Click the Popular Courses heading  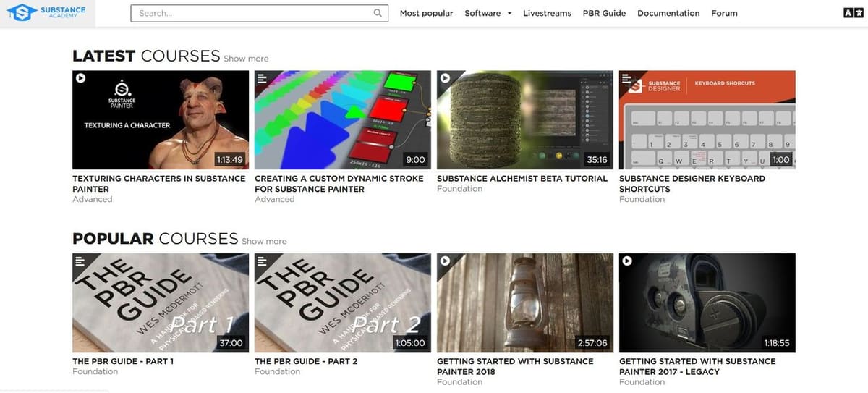tap(156, 238)
